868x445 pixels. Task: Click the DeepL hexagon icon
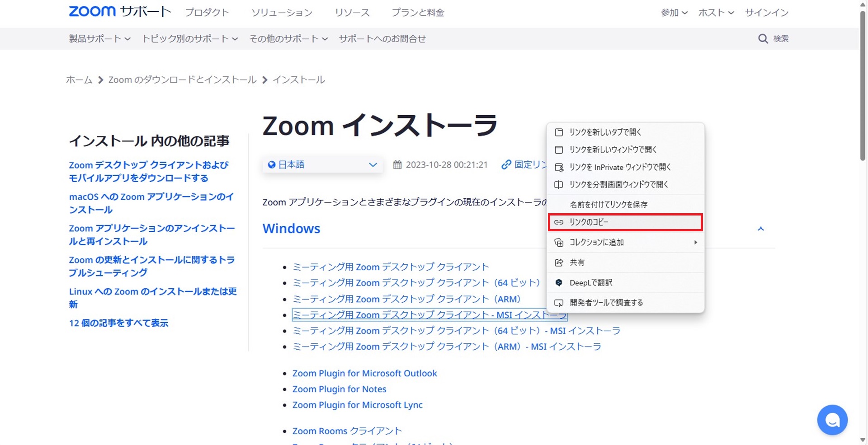coord(559,283)
